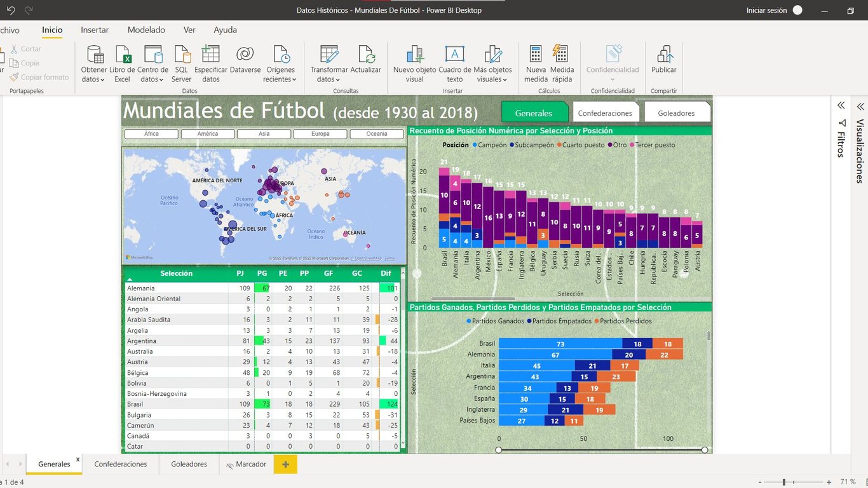Click the Undo arrow in the title bar

coord(11,10)
